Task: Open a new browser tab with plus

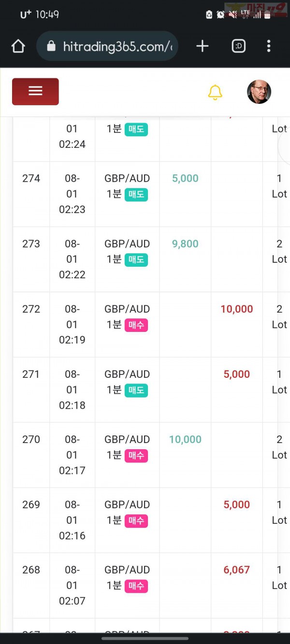Action: pos(203,46)
